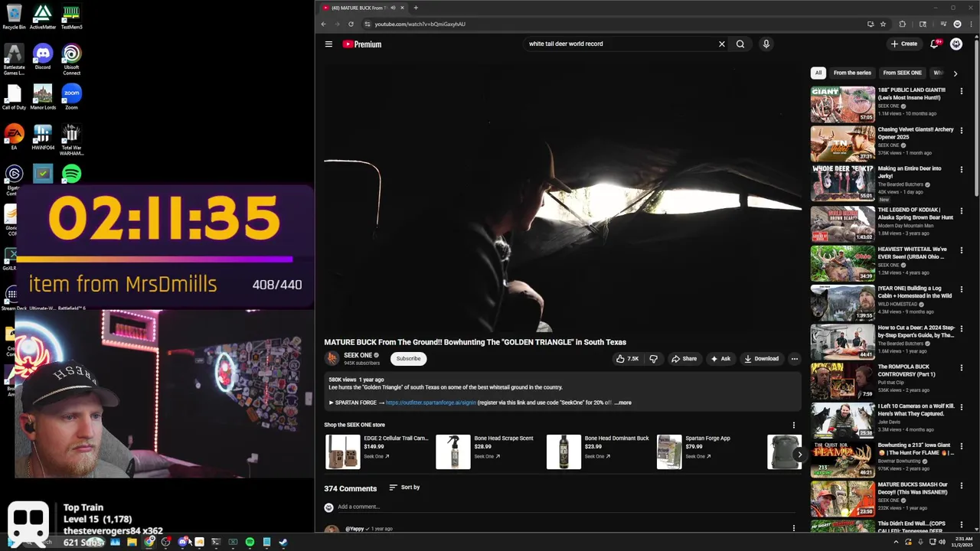This screenshot has height=551, width=980.
Task: Like the video (7.5K thumbs up)
Action: pyautogui.click(x=627, y=359)
